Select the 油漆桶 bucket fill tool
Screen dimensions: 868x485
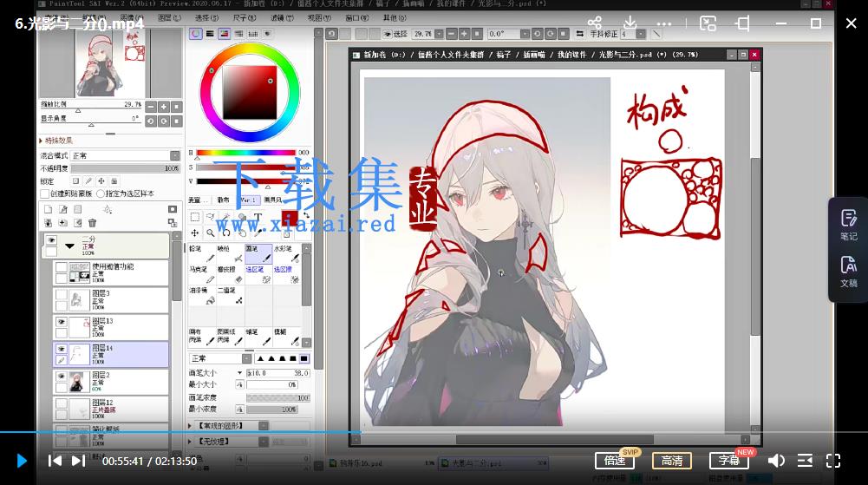[202, 296]
